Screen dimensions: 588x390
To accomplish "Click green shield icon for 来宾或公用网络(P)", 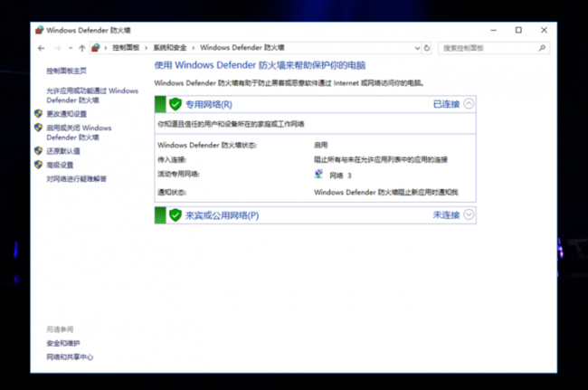I will click(x=175, y=215).
